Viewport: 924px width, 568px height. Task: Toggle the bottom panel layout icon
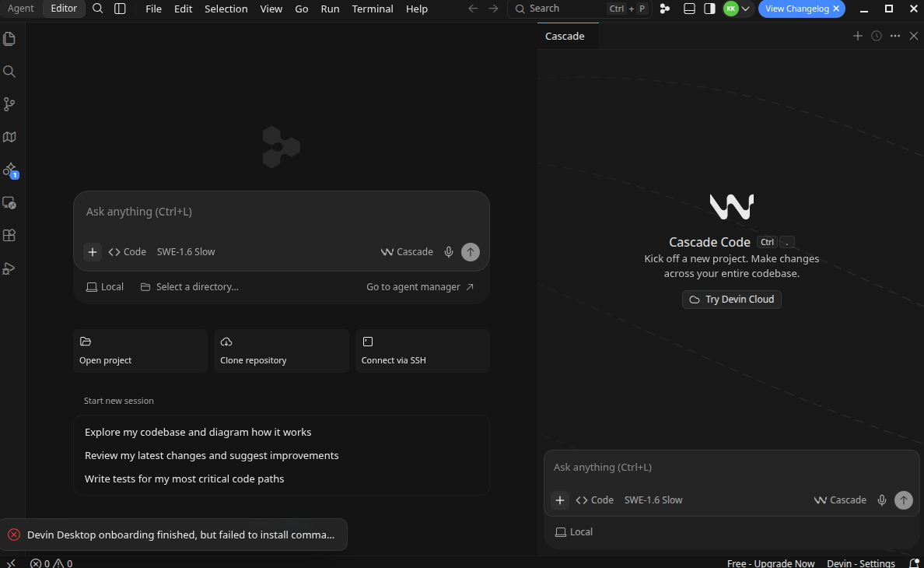point(689,9)
